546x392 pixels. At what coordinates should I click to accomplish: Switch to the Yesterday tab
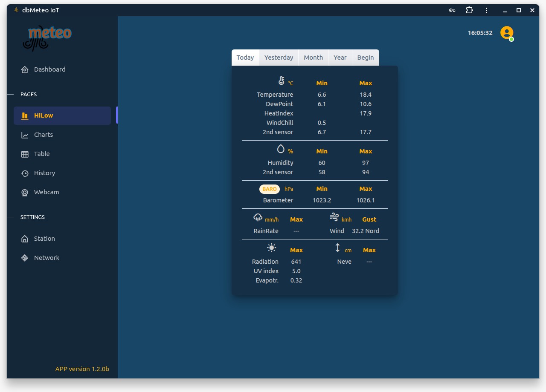click(x=279, y=58)
